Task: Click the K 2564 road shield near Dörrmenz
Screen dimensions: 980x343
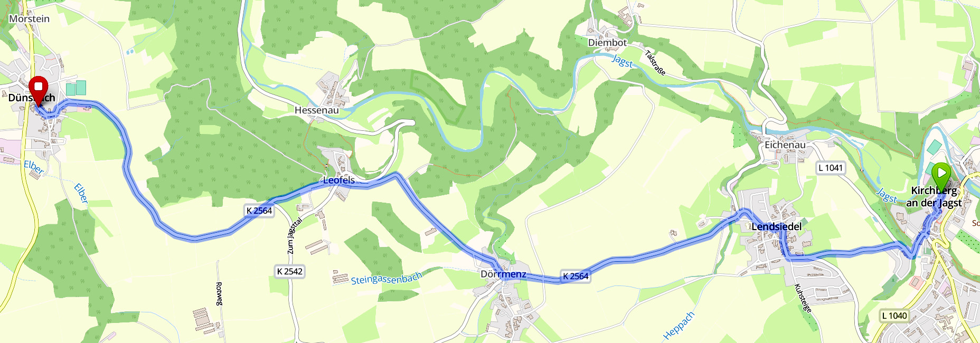Action: (575, 276)
